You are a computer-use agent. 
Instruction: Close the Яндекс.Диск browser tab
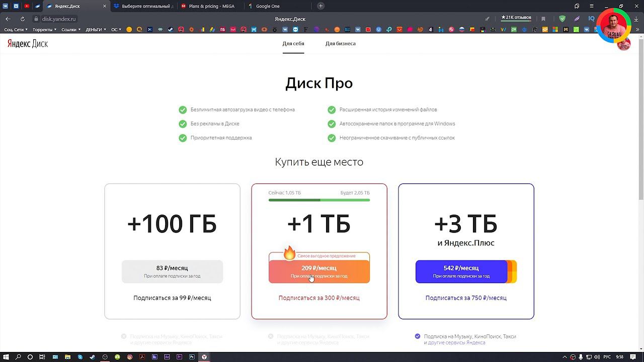tap(105, 6)
